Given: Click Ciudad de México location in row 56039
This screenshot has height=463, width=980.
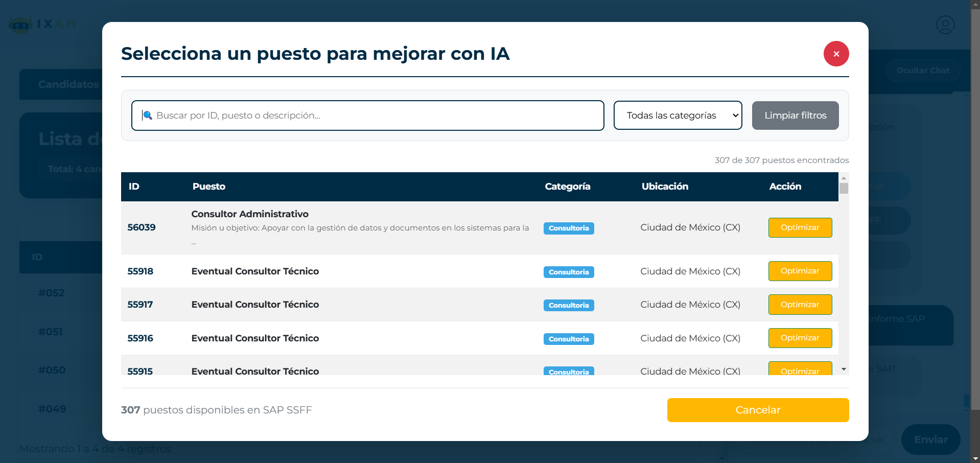Looking at the screenshot, I should pos(690,227).
